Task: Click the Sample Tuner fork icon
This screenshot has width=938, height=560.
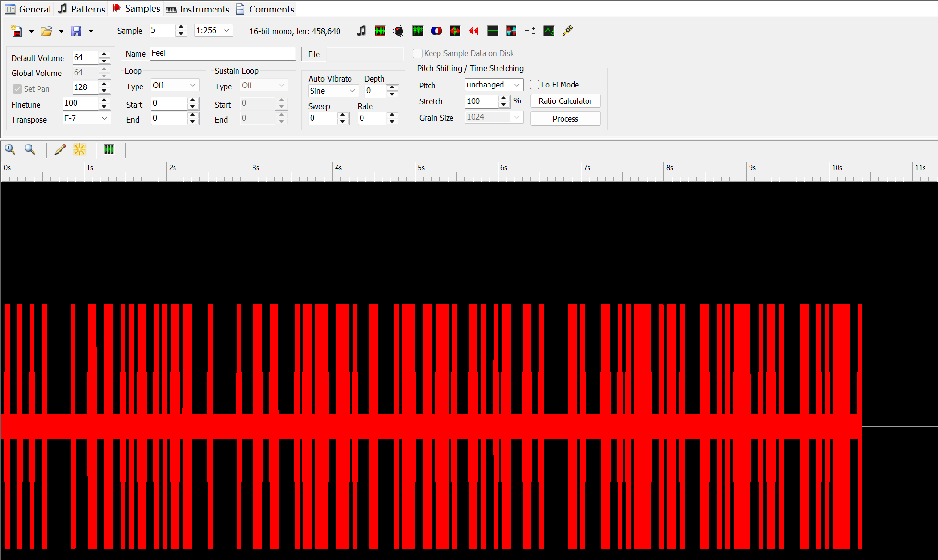Action: 567,31
